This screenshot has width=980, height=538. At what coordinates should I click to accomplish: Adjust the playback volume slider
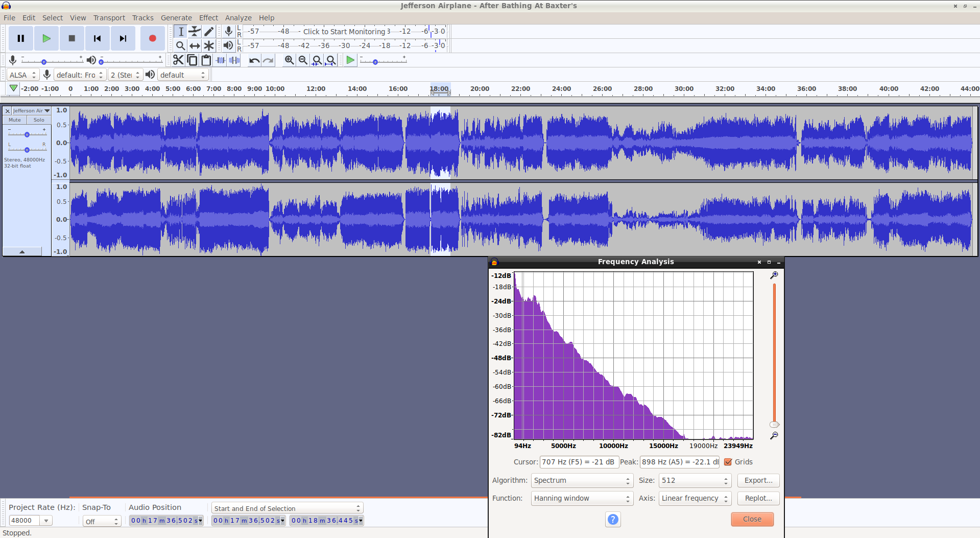coord(131,61)
